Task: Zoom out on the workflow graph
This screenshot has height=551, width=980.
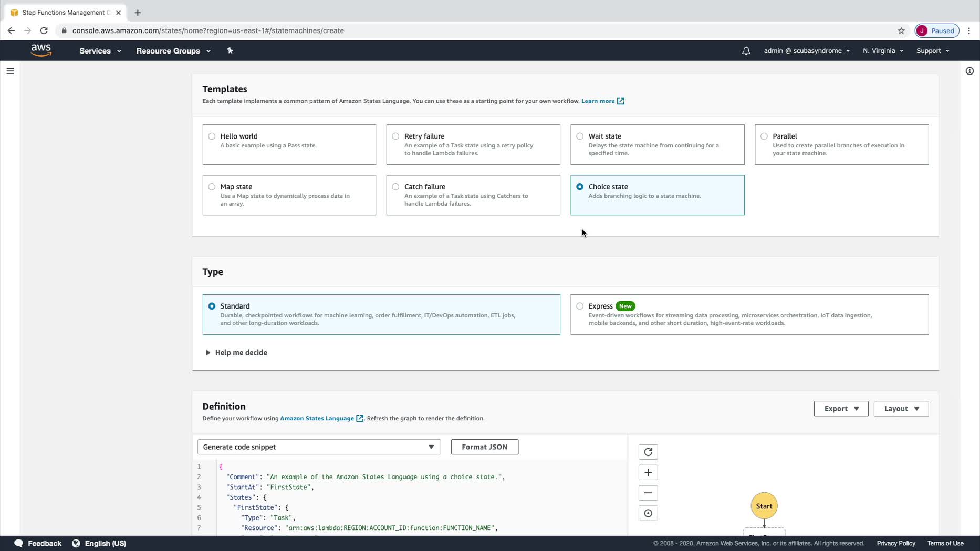Action: point(648,493)
